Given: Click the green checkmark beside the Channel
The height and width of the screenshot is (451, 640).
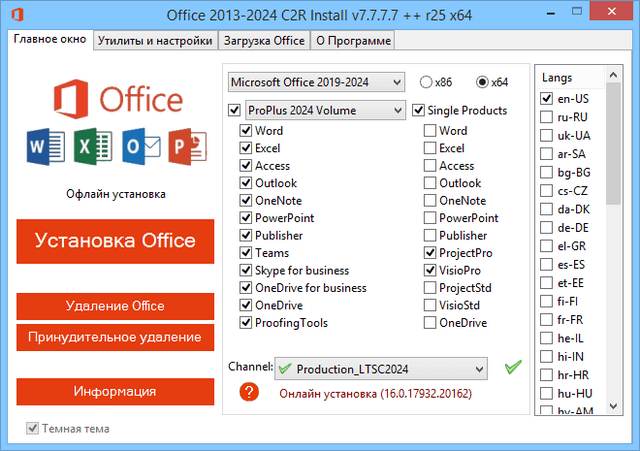Looking at the screenshot, I should (x=513, y=367).
